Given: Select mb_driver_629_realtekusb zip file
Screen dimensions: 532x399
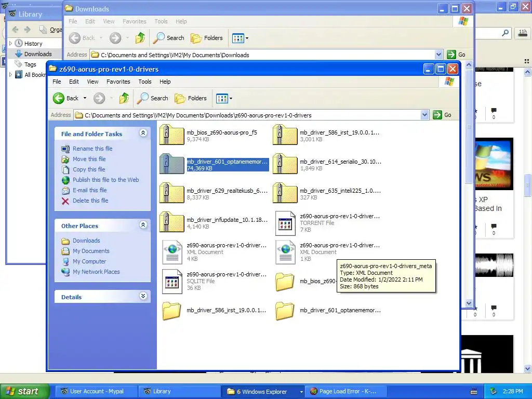Looking at the screenshot, I should [214, 194].
